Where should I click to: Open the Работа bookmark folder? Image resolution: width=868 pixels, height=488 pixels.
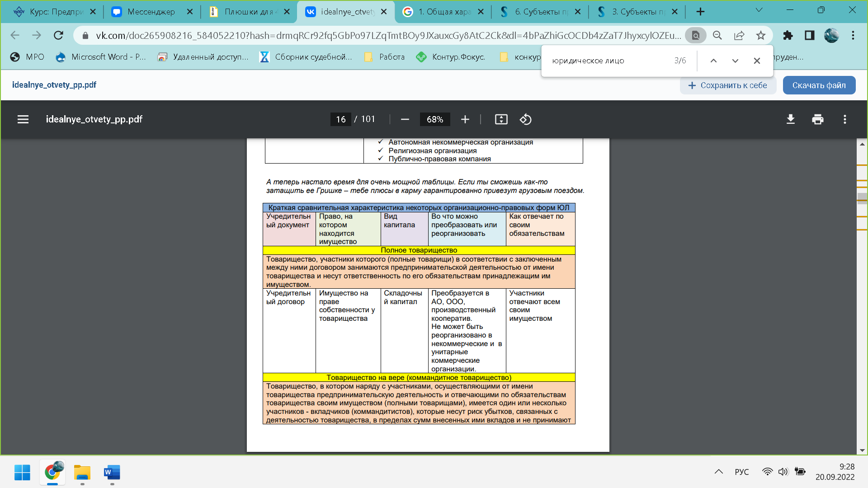385,57
